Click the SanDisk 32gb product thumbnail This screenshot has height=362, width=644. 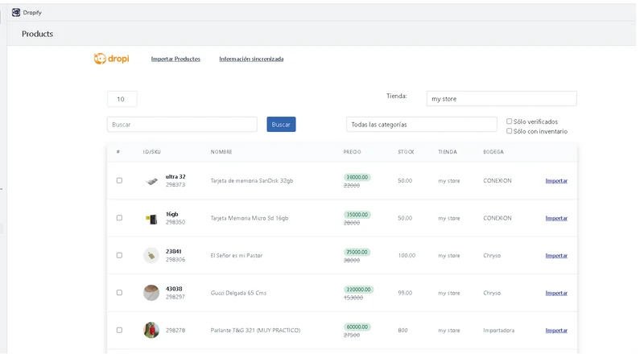pyautogui.click(x=151, y=181)
